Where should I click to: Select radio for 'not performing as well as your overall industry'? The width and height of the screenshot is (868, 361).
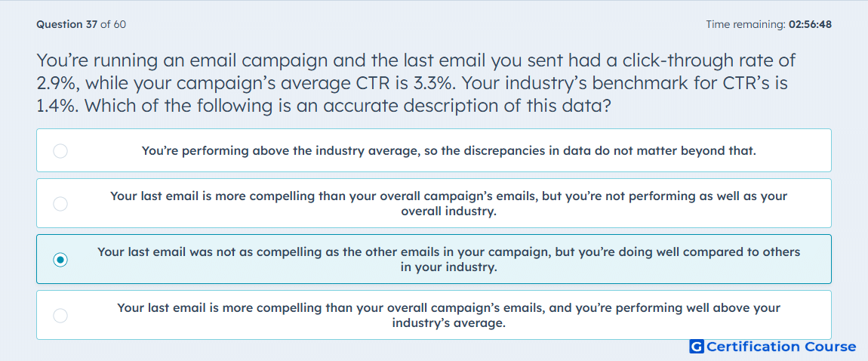[x=60, y=204]
